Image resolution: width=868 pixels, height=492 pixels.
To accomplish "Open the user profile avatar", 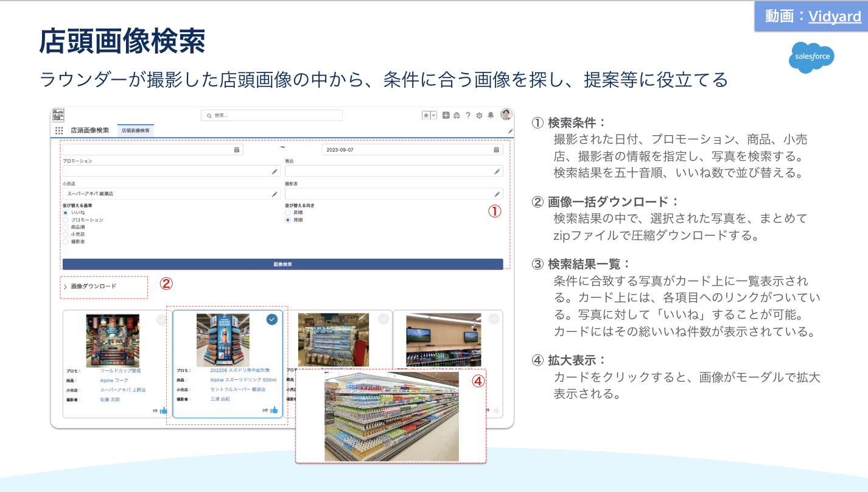I will click(506, 114).
